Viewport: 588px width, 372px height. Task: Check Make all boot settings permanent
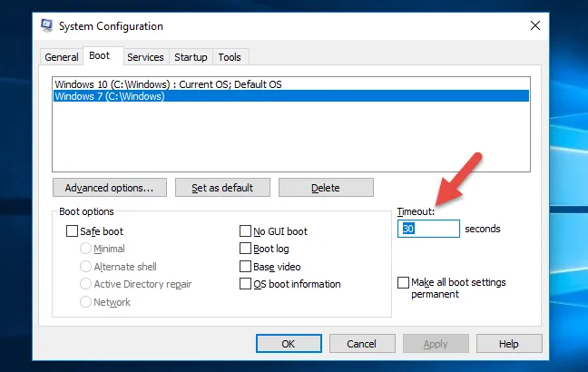pyautogui.click(x=404, y=283)
